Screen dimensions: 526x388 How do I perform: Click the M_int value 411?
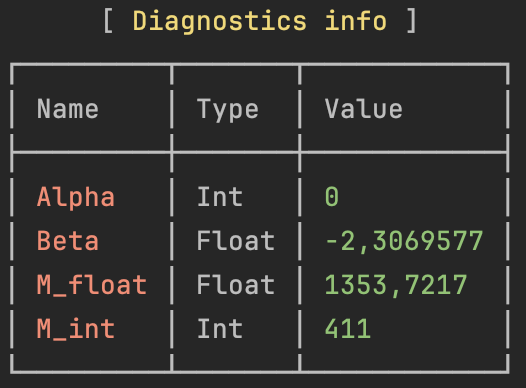pyautogui.click(x=348, y=329)
